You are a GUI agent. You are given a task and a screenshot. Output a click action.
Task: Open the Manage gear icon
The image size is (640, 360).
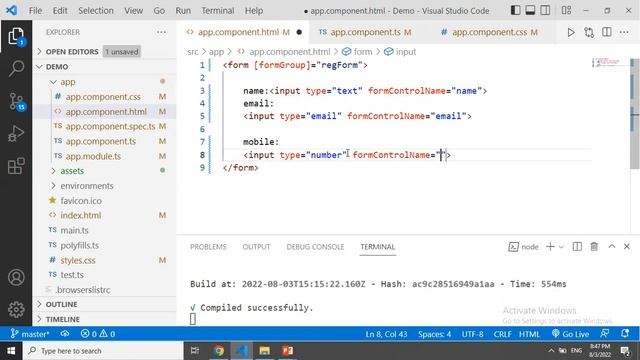(x=16, y=309)
